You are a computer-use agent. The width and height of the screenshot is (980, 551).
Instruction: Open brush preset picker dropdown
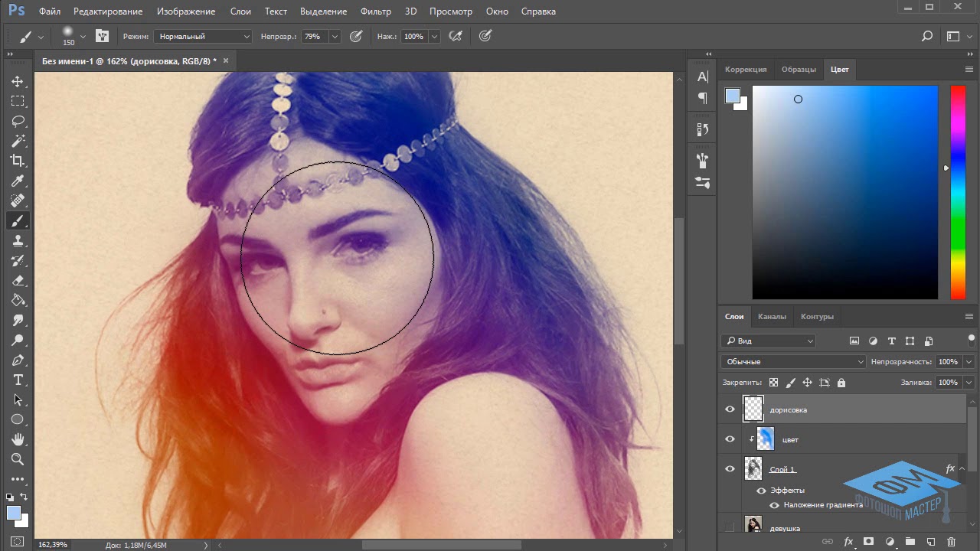83,36
